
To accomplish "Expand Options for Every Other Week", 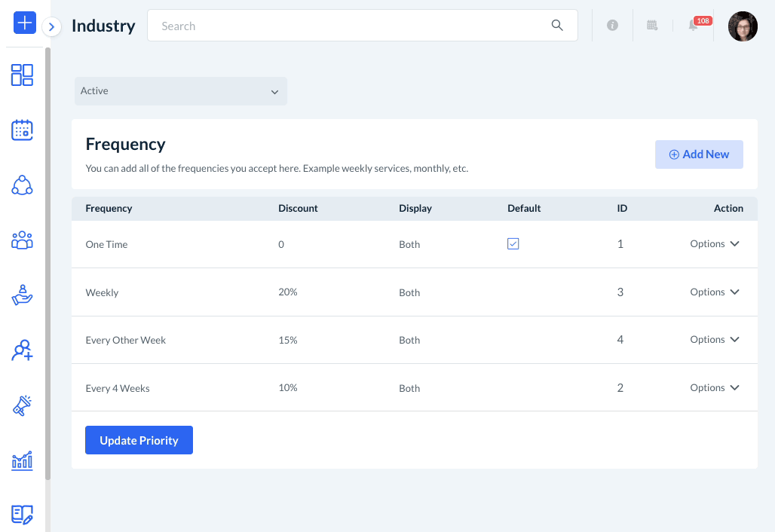I will coord(714,340).
